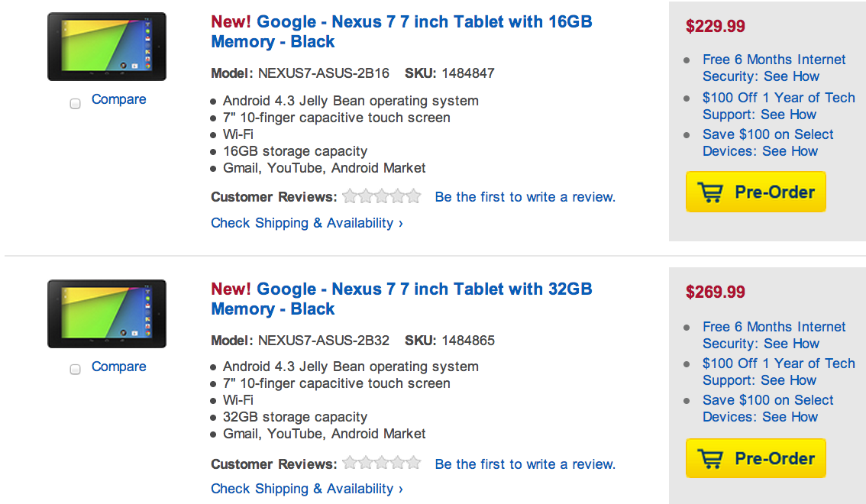This screenshot has height=504, width=866.
Task: Open $100 Off Tech Support offer, 32GB listing
Action: coord(778,372)
